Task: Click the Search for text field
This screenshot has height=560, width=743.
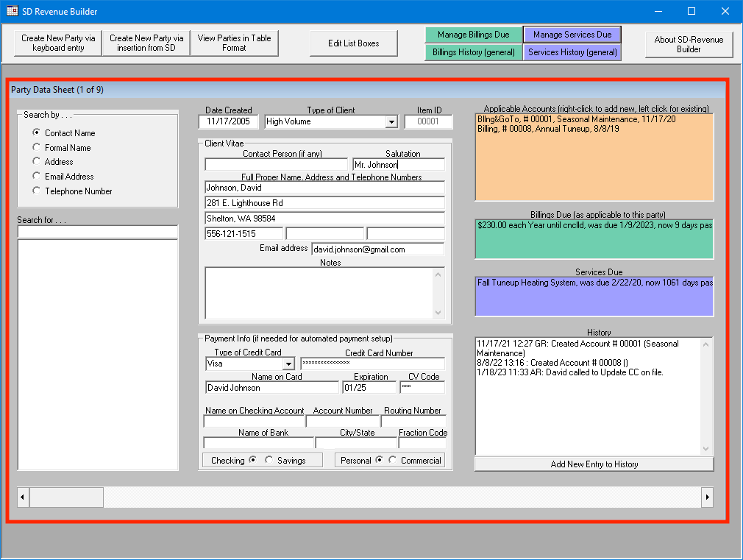Action: pyautogui.click(x=98, y=233)
